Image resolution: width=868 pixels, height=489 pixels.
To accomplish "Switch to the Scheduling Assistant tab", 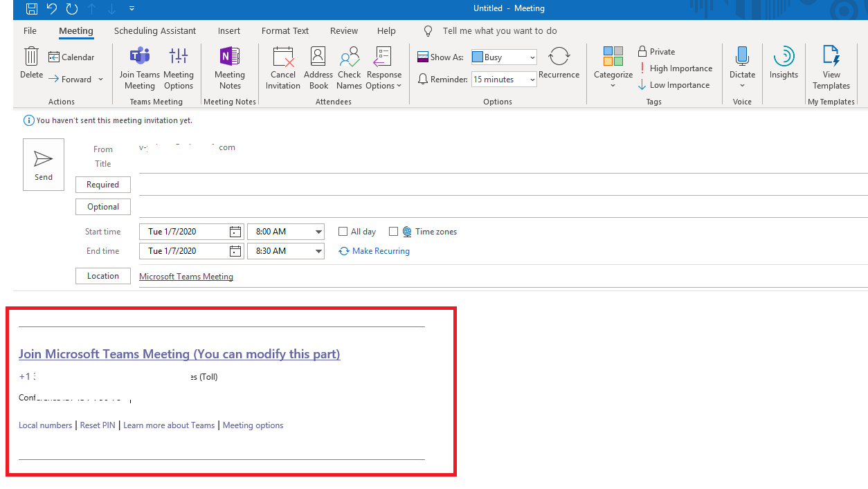I will coord(154,30).
